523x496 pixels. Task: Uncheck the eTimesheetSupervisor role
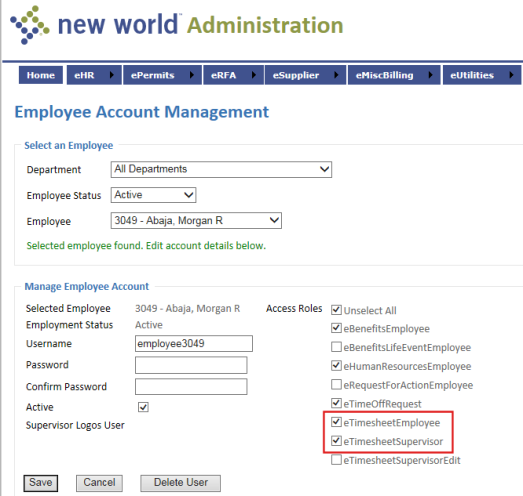click(x=336, y=441)
